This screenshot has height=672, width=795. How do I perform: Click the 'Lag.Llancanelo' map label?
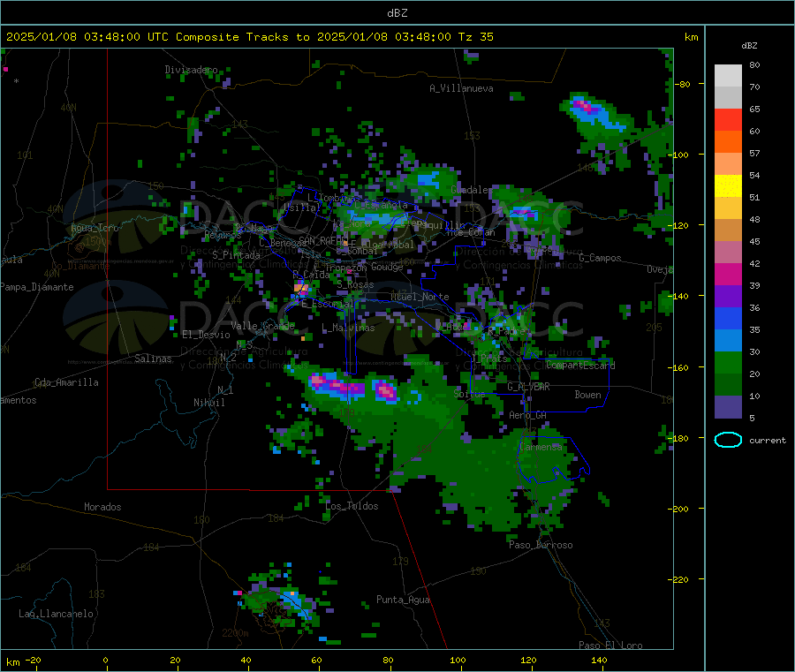[x=56, y=615]
